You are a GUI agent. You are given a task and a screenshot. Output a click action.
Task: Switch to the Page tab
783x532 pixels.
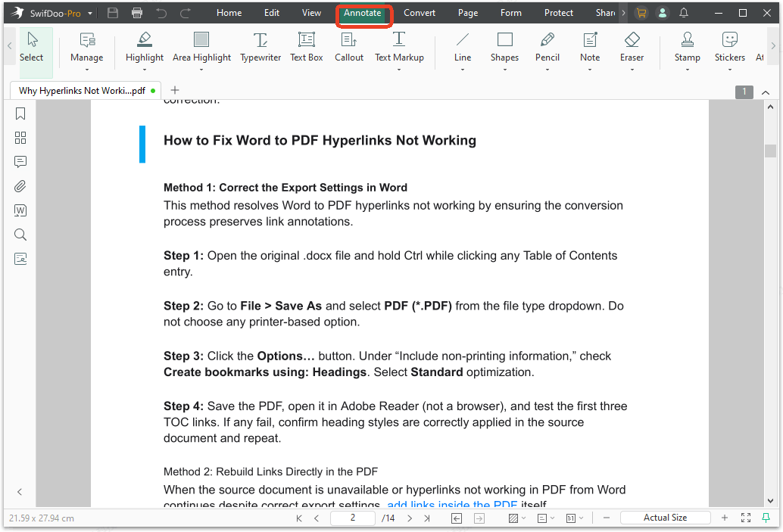coord(468,13)
